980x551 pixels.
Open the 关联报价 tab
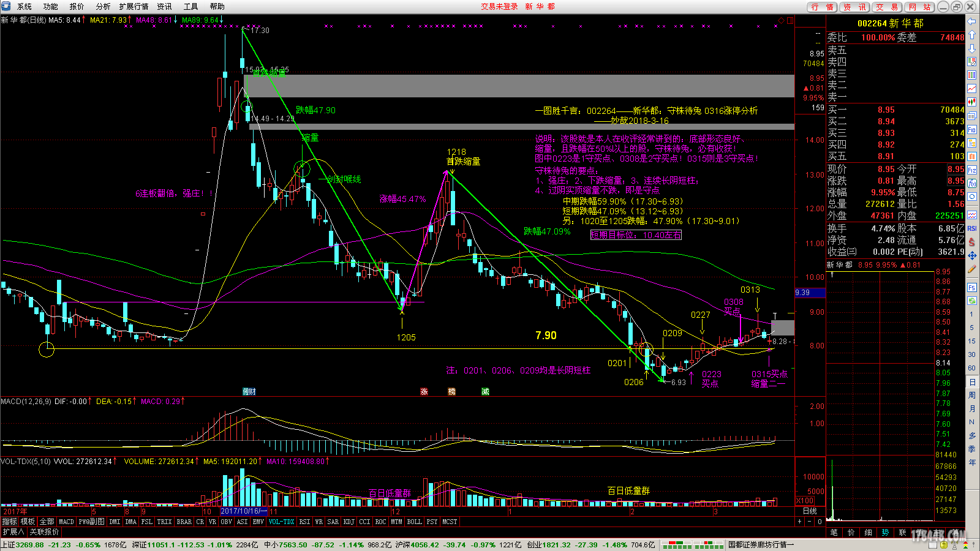pos(44,532)
